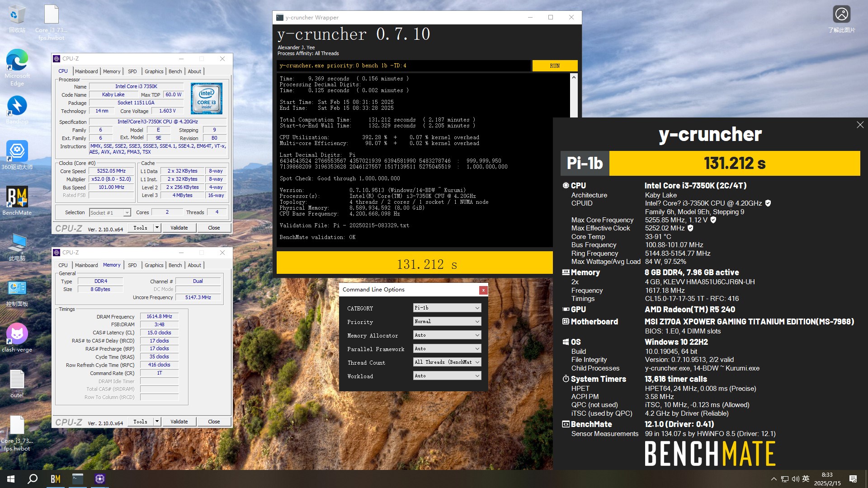Switch to CPU-Z in the taskbar

[100, 479]
